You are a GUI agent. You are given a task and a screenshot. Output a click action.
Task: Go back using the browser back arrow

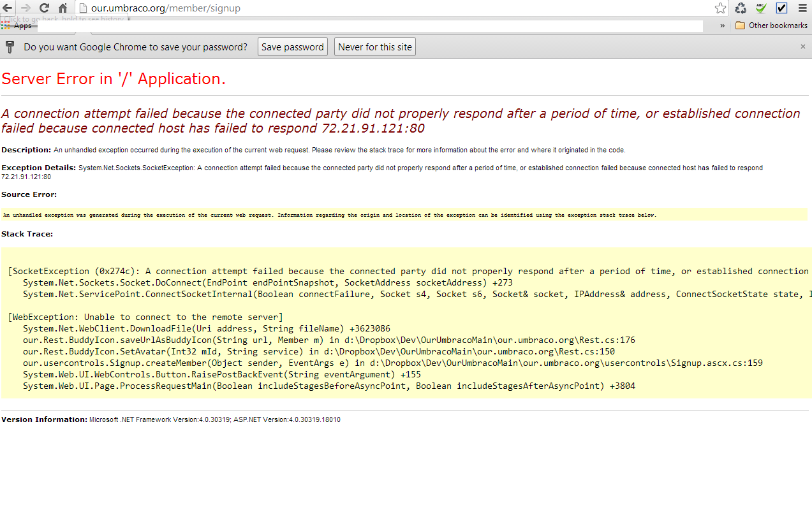click(x=7, y=8)
